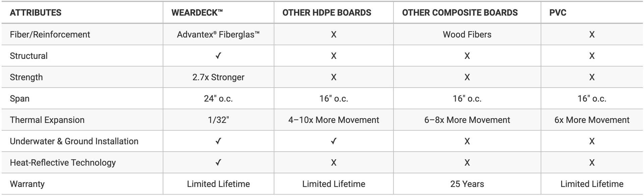The image size is (644, 196).
Task: Click Other Composite Boards X for Underwater Installation
Action: pyautogui.click(x=467, y=141)
